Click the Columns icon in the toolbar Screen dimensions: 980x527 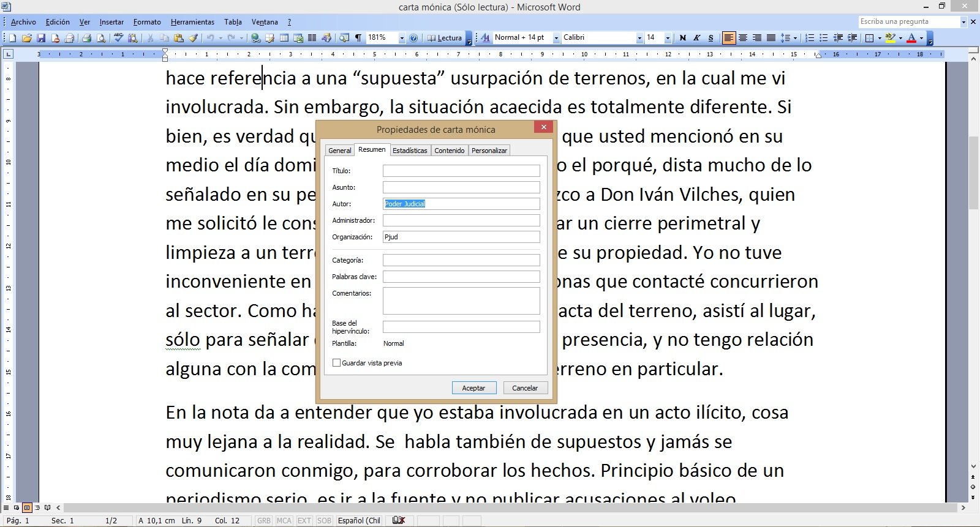[x=312, y=38]
